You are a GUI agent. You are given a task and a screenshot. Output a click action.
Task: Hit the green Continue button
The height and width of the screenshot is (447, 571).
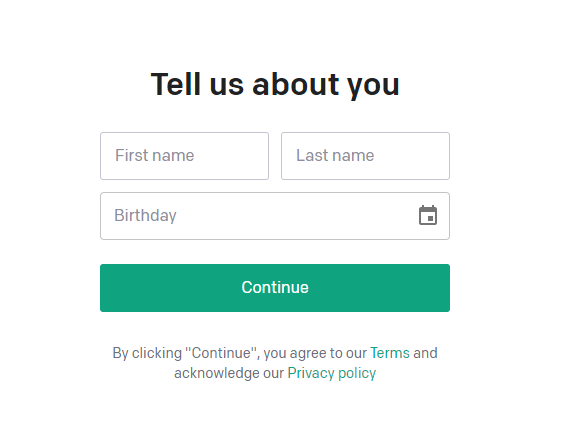tap(275, 288)
